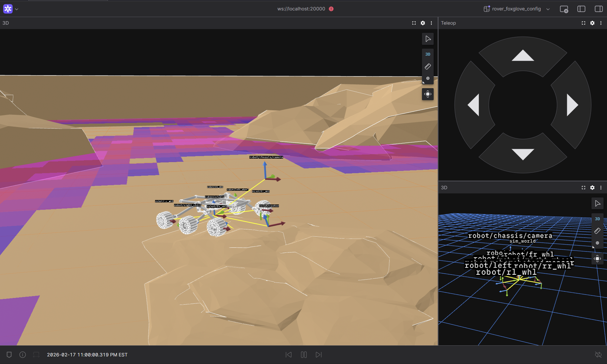
Task: Open settings gear of the main 3D panel
Action: tap(423, 23)
